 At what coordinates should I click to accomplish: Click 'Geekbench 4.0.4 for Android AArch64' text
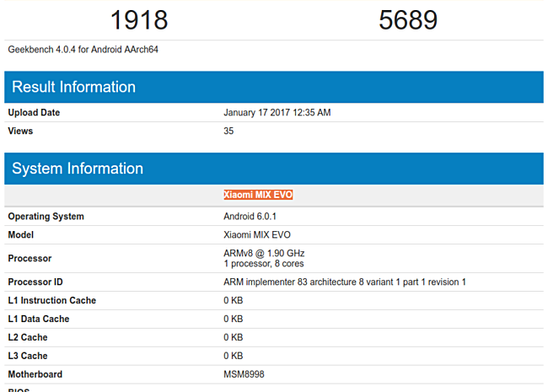(83, 50)
